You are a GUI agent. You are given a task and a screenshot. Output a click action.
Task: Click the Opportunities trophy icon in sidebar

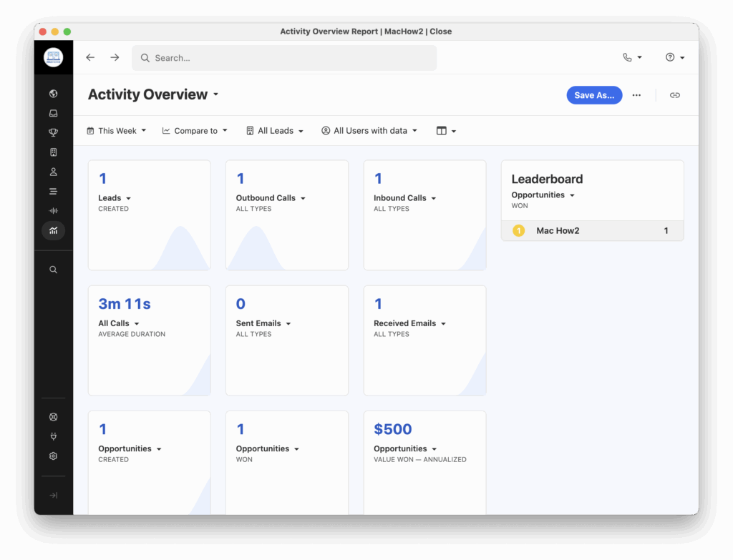pos(54,132)
